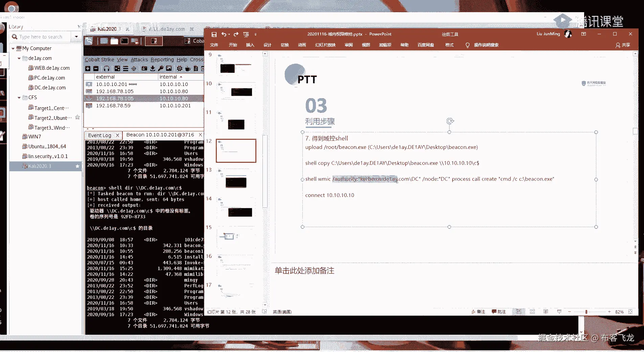
Task: Select slide 10 thumbnail
Action: pos(236,93)
